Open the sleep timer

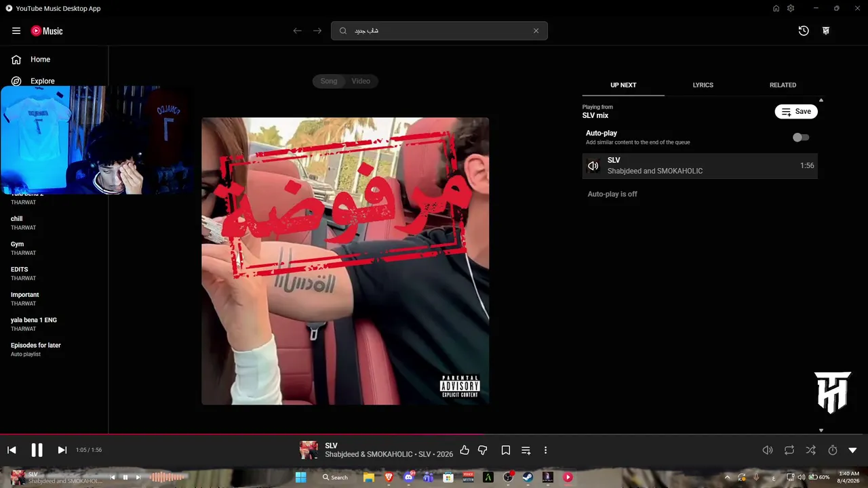[833, 450]
